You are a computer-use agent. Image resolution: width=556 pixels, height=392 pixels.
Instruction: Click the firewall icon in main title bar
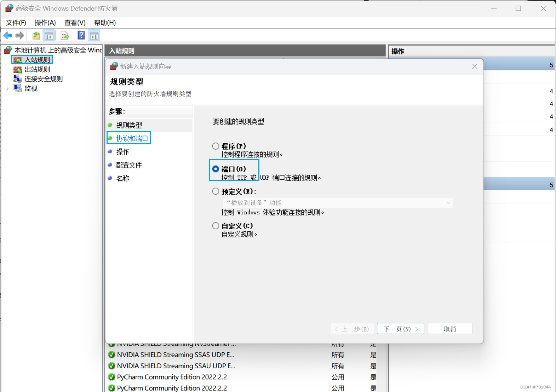9,8
